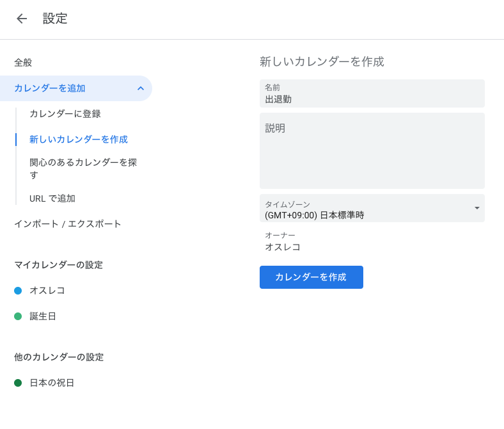The height and width of the screenshot is (429, 504).
Task: Open 日本の祝日 calendar settings
Action: [x=52, y=383]
